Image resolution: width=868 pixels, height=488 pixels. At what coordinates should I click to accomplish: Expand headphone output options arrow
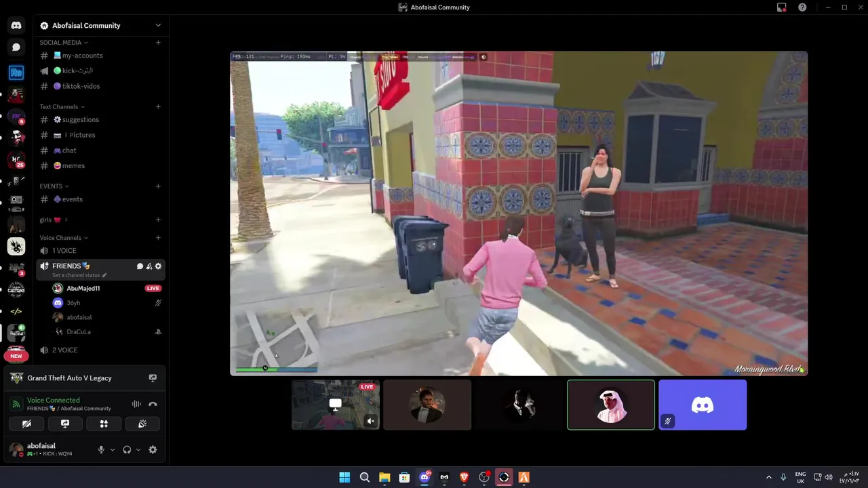coord(138,449)
